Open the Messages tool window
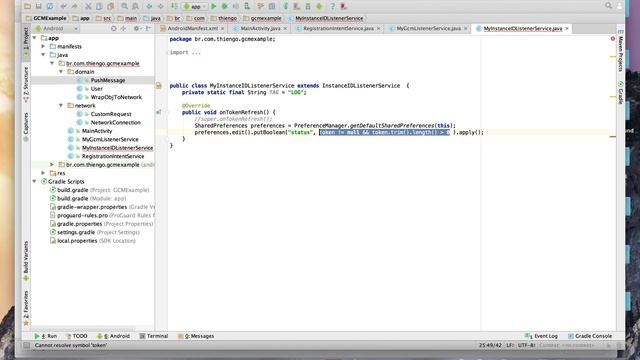Image resolution: width=640 pixels, height=360 pixels. 196,336
